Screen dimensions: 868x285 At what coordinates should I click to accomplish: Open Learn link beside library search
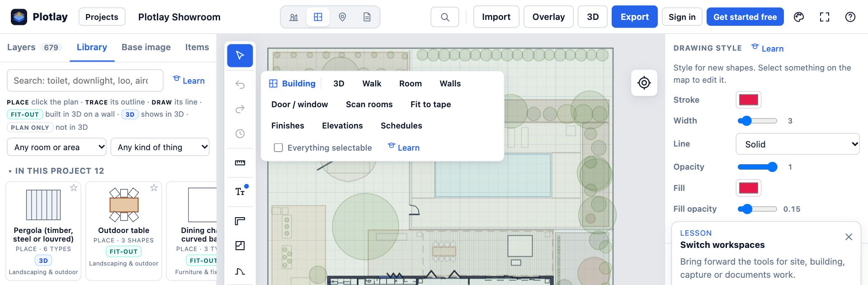point(189,81)
